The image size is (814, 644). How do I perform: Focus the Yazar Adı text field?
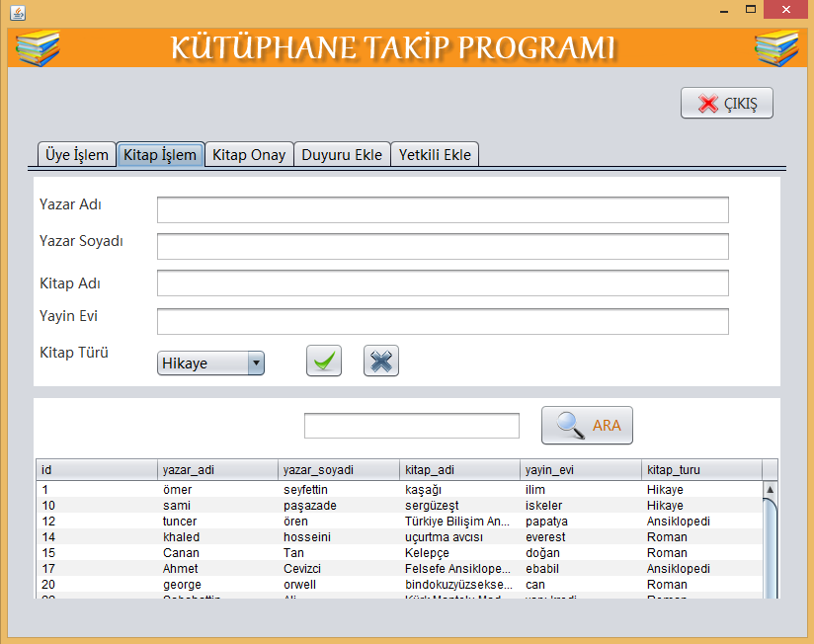pyautogui.click(x=442, y=210)
